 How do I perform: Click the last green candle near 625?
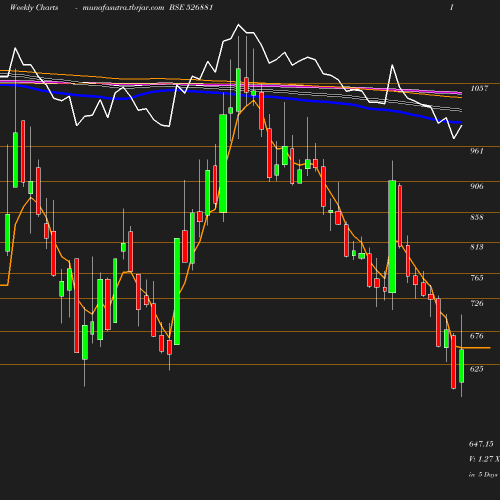click(462, 366)
